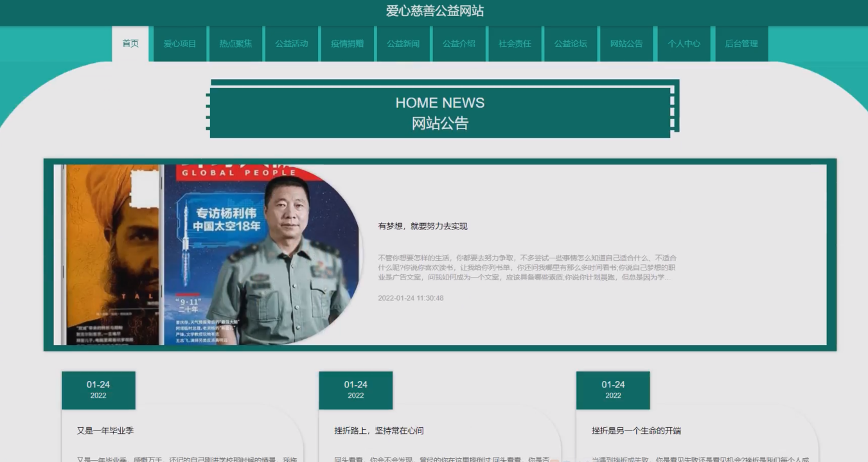
Task: Click the date badge above 又是一年毕业季
Action: tap(98, 390)
